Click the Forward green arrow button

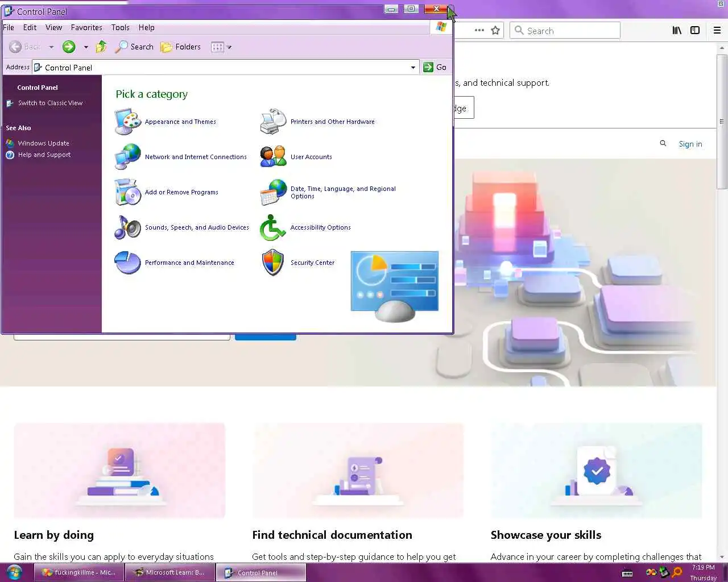[x=69, y=47]
